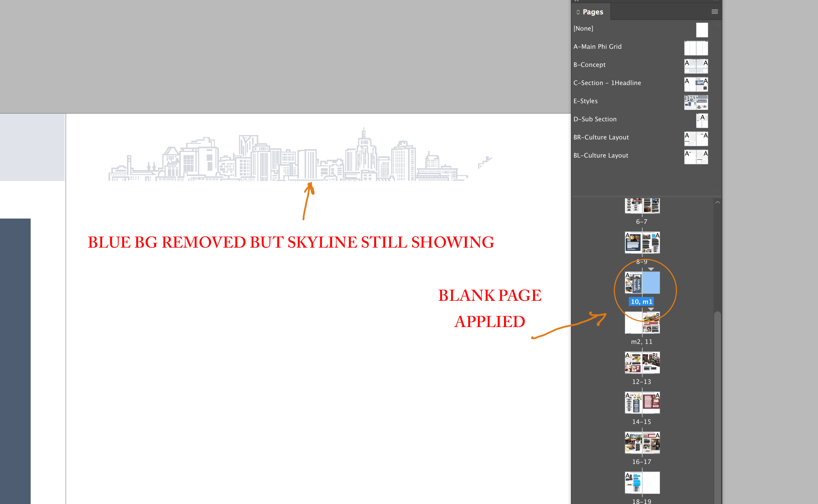Select spread 16-17 thumbnail

tap(642, 443)
